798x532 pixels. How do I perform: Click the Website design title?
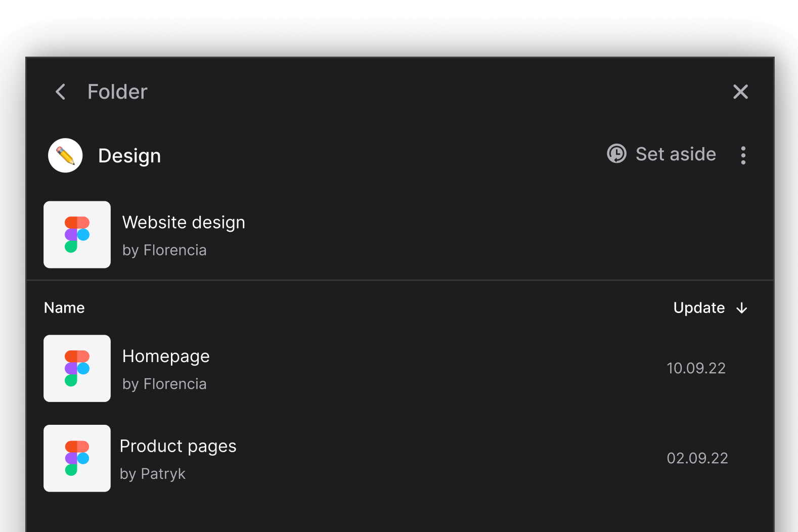[x=184, y=222]
